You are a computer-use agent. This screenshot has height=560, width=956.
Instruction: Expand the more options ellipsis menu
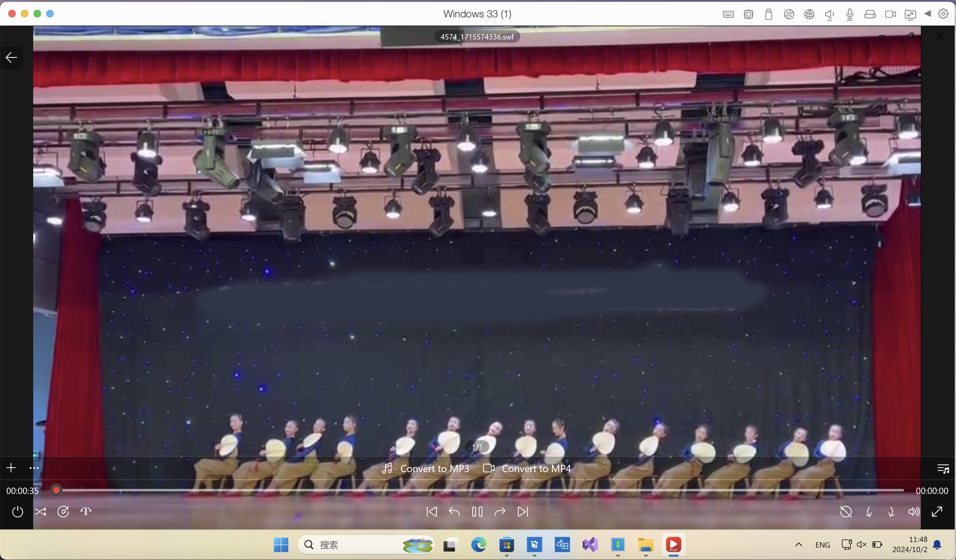(34, 468)
